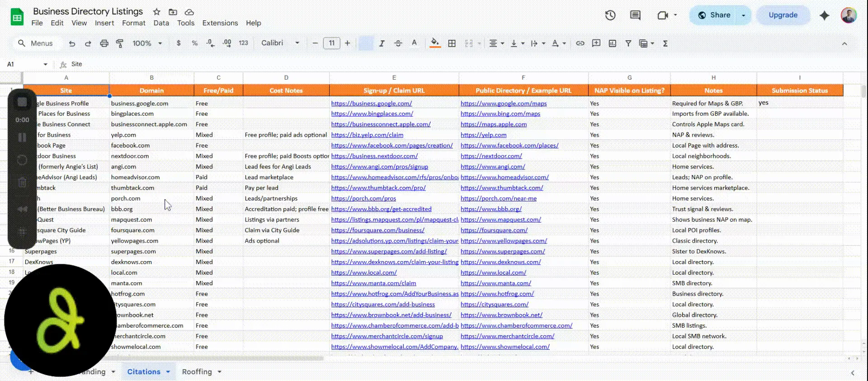Switch to the Roofing sheet tab
This screenshot has width=868, height=381.
197,372
